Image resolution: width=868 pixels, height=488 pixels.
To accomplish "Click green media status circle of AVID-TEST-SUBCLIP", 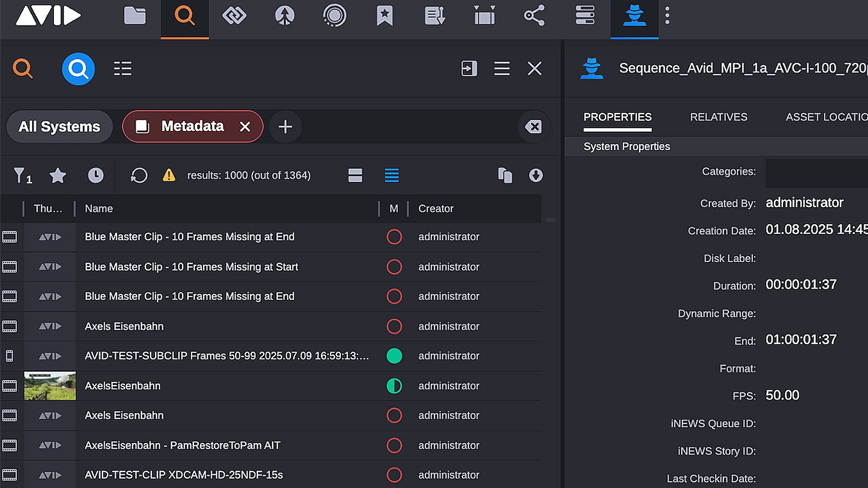I will click(x=394, y=356).
